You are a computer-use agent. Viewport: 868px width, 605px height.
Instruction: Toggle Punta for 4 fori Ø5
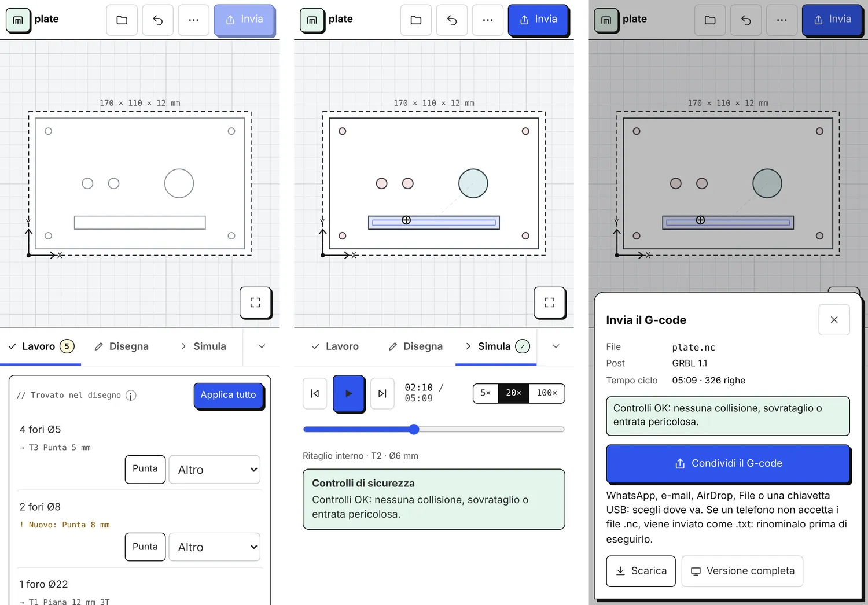145,469
